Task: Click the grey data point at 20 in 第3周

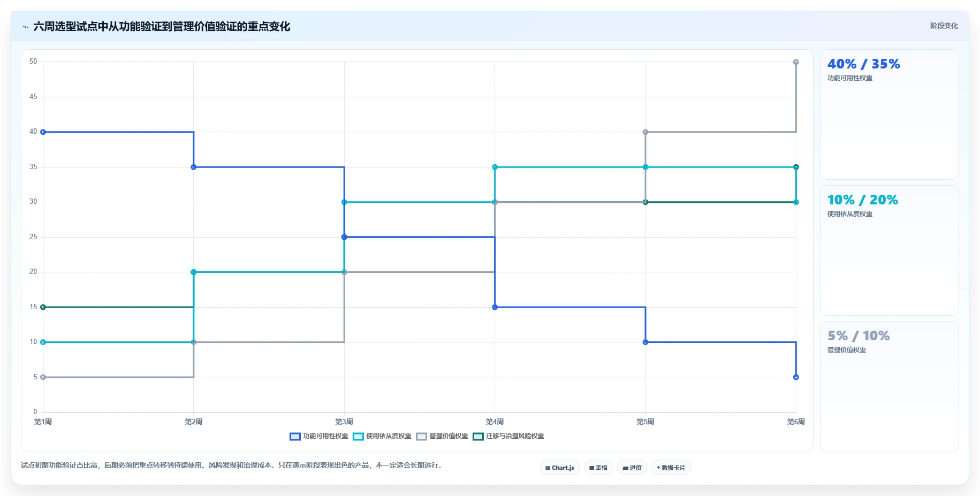Action: (x=344, y=272)
